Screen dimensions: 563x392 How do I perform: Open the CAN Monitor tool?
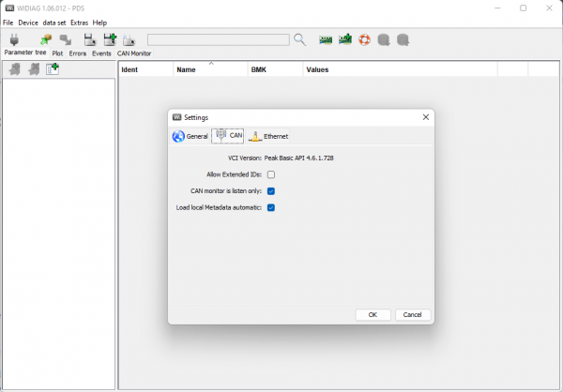(130, 43)
